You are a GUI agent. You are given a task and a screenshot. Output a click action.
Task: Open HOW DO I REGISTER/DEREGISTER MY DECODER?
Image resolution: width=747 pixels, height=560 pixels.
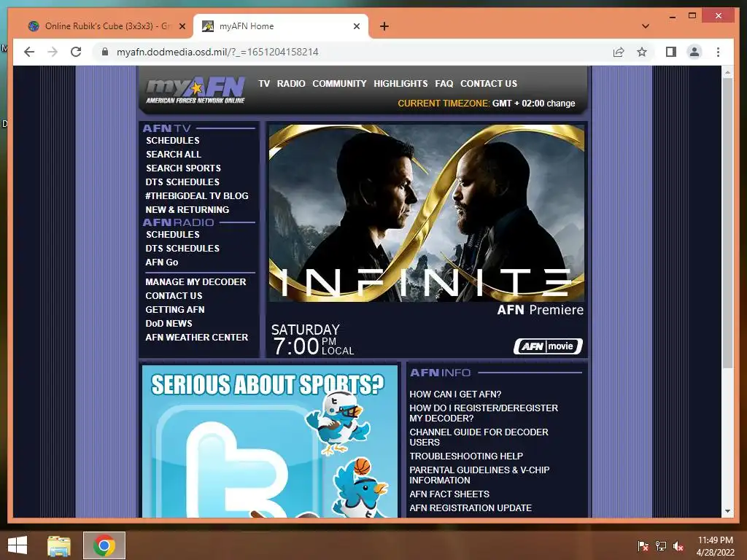[484, 413]
